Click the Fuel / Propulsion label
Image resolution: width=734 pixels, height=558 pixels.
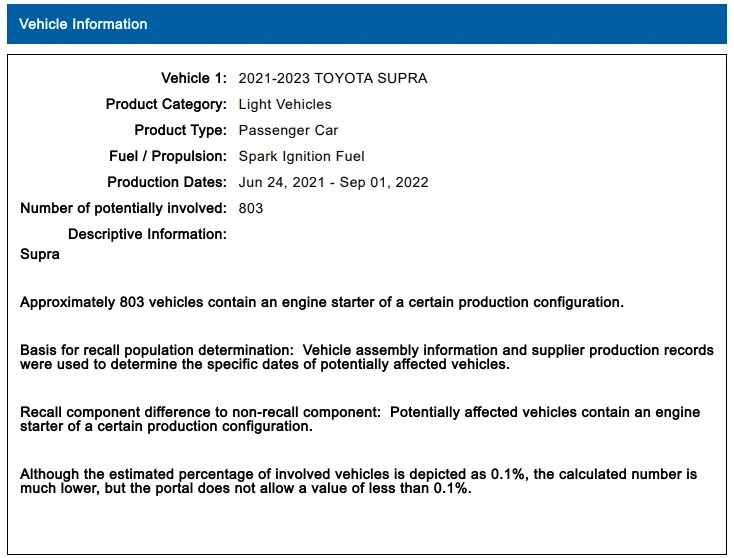click(168, 156)
